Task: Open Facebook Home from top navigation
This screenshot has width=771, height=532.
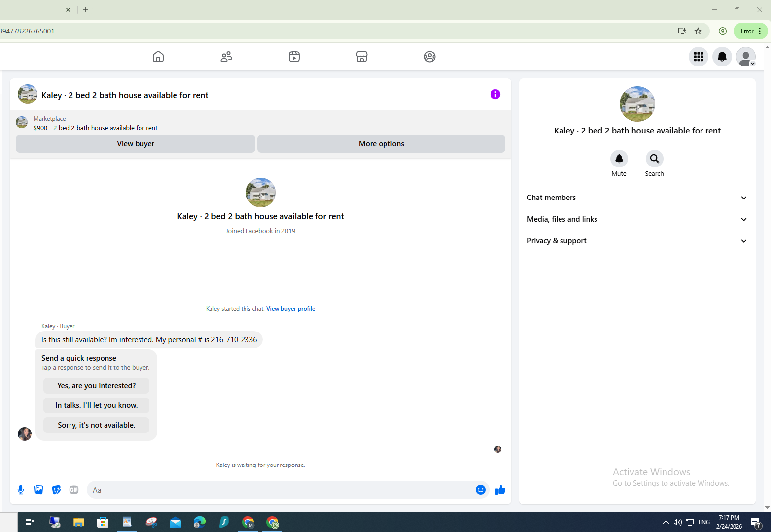Action: 158,57
